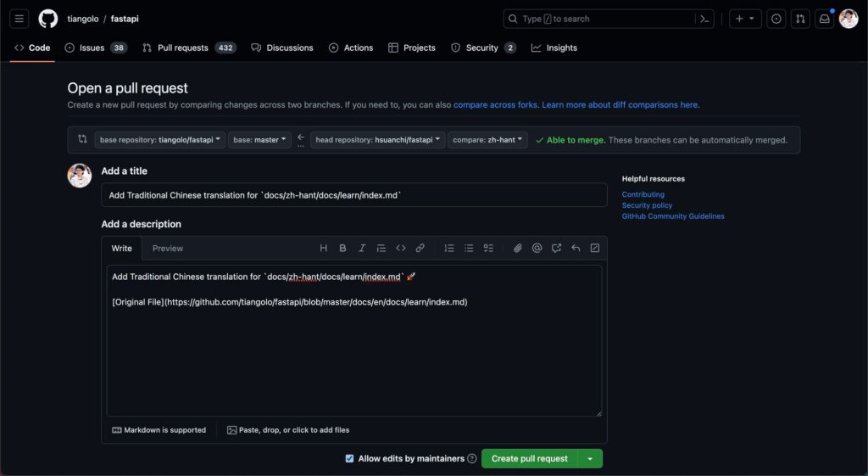The height and width of the screenshot is (476, 868).
Task: Open the Security tab
Action: click(484, 48)
